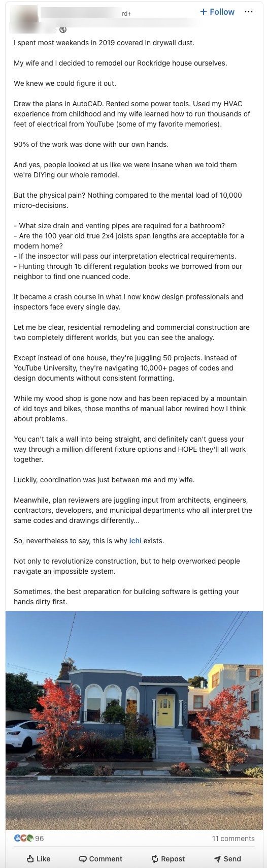Follow the post author
This screenshot has height=868, width=267.
click(x=217, y=12)
